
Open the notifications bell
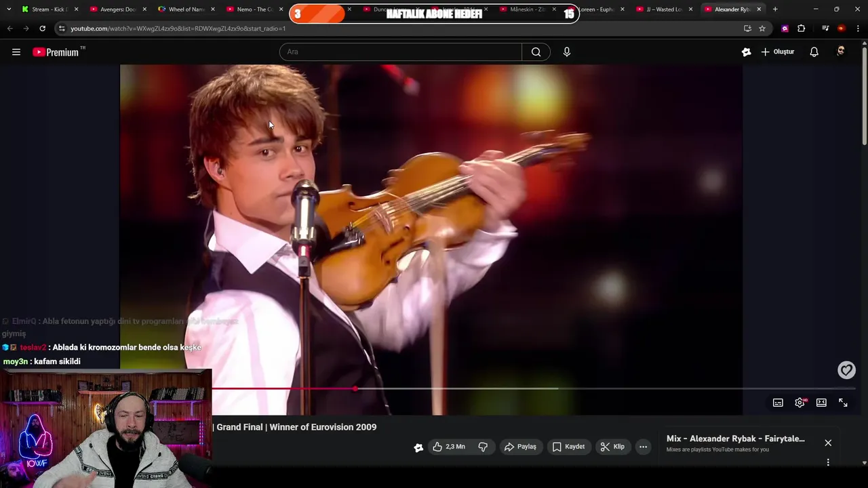point(814,52)
